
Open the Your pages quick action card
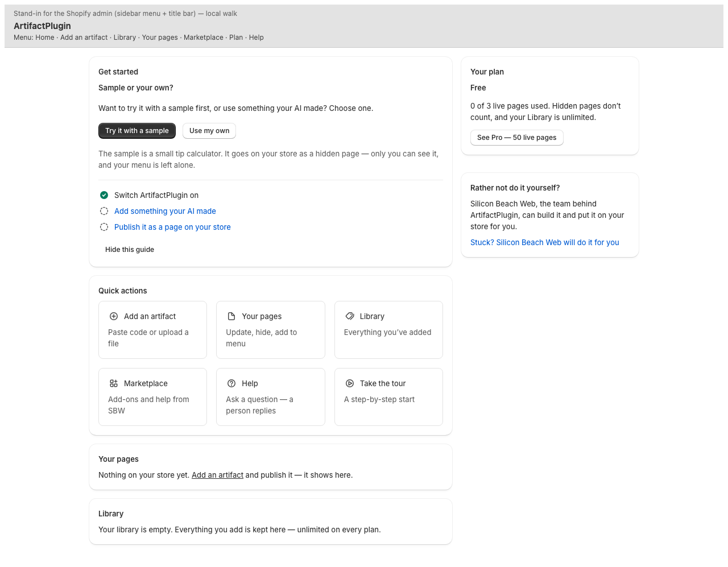271,330
